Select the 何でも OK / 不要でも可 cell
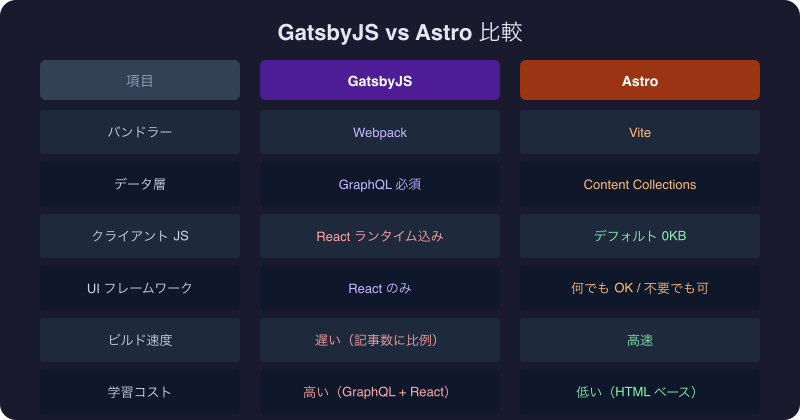Viewport: 800px width, 420px height. [x=640, y=288]
